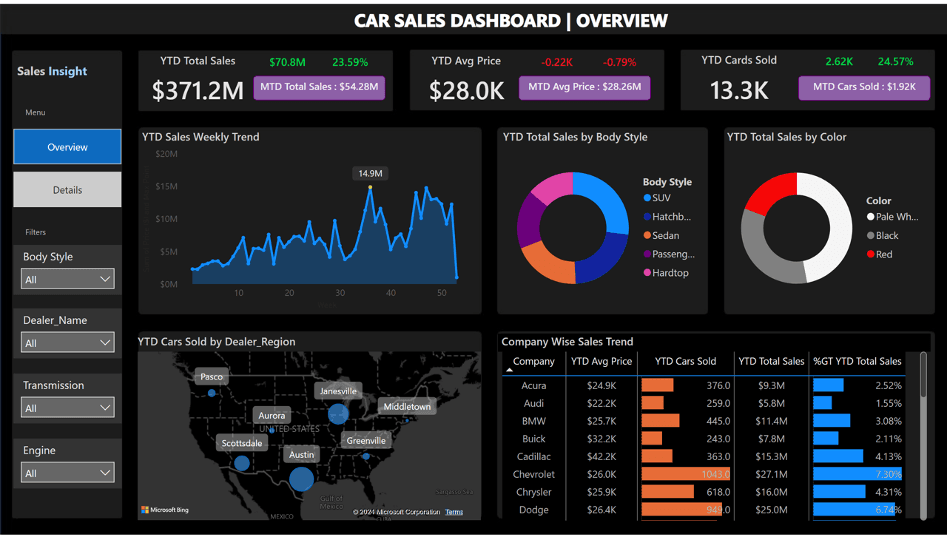Viewport: 947px width, 540px height.
Task: Click the Austin bubble on map
Action: tap(301, 478)
